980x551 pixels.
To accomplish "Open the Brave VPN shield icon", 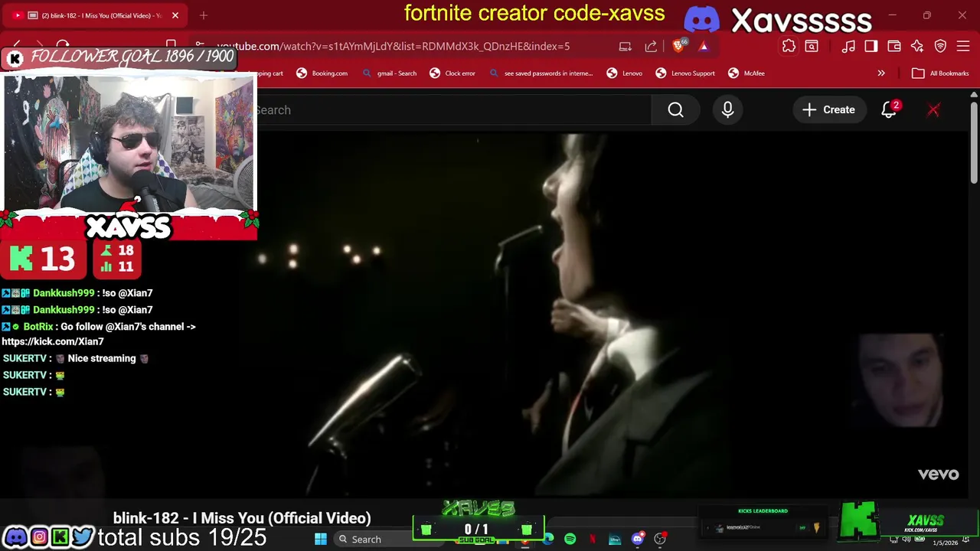I will click(940, 46).
